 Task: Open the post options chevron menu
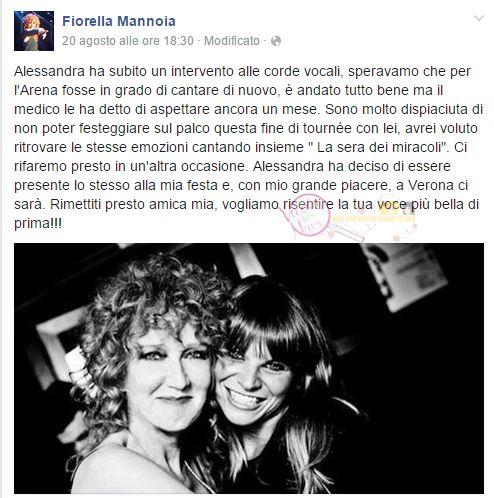pos(479,18)
